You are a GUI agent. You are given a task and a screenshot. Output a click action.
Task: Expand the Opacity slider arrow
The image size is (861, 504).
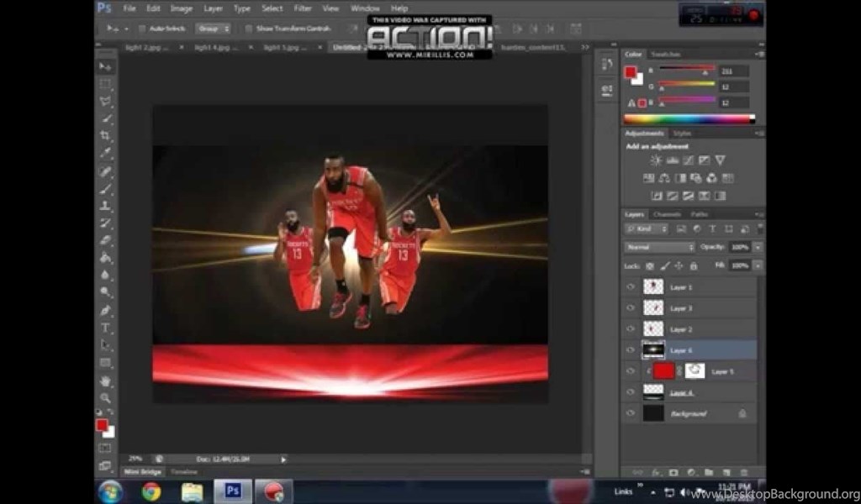pyautogui.click(x=758, y=247)
